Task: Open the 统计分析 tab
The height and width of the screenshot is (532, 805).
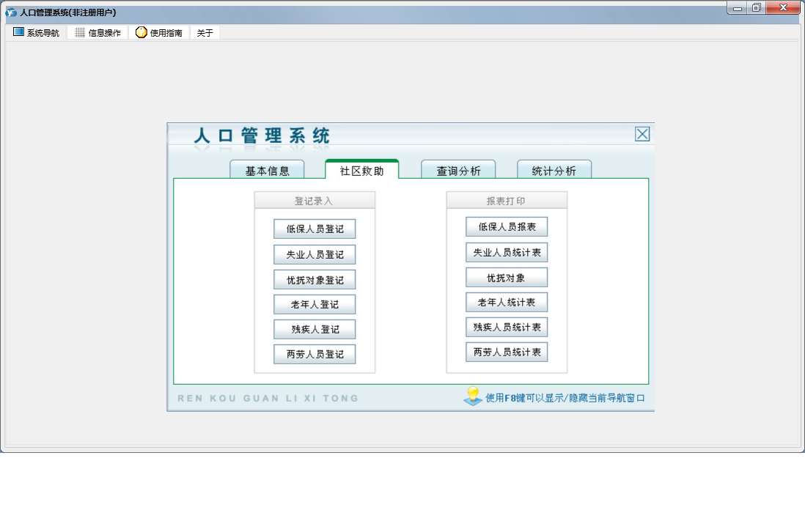Action: (x=554, y=170)
